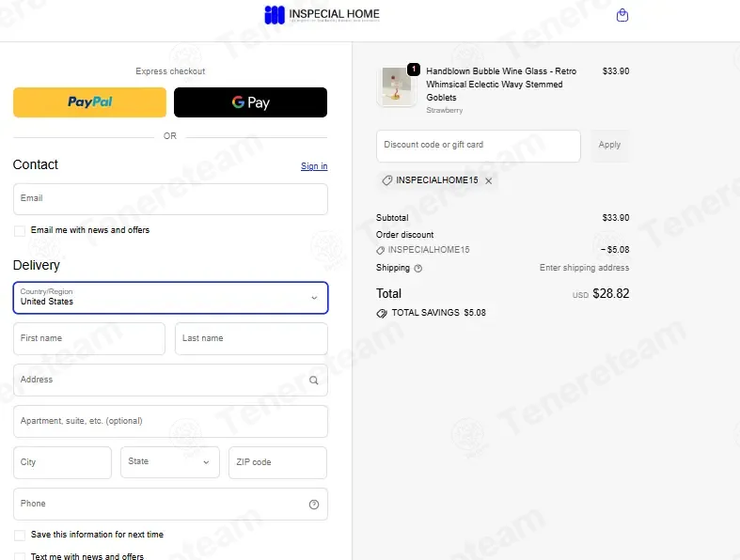Focus the Email input field
The image size is (740, 560).
[x=170, y=199]
